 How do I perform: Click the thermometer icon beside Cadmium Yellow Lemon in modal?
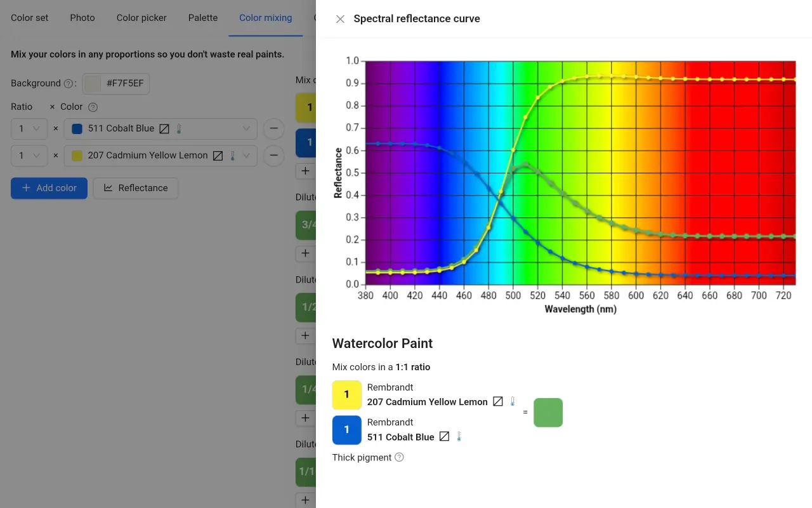(512, 401)
